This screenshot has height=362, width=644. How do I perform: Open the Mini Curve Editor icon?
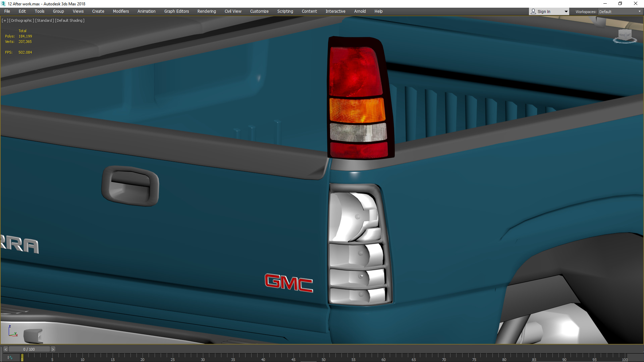pyautogui.click(x=10, y=358)
